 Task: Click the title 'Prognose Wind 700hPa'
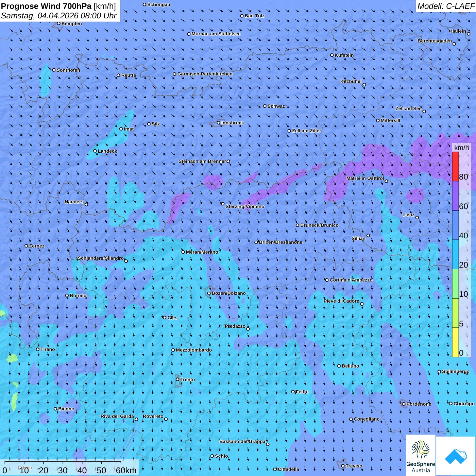click(x=47, y=6)
